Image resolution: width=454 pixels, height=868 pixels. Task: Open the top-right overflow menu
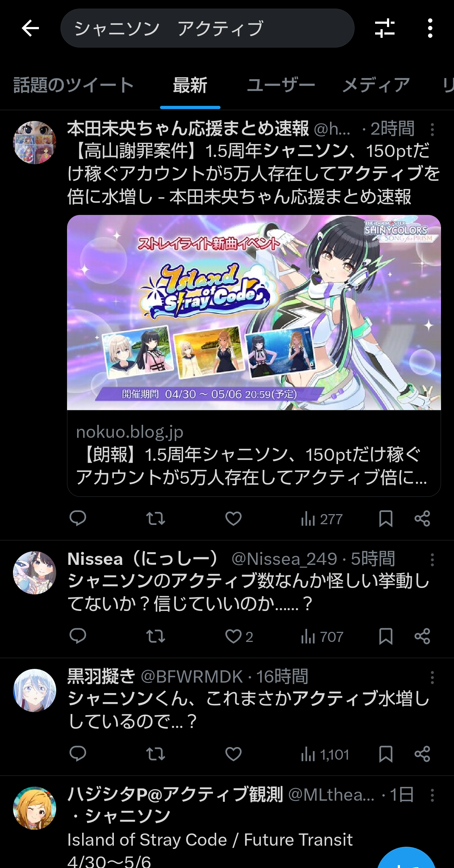click(x=430, y=28)
